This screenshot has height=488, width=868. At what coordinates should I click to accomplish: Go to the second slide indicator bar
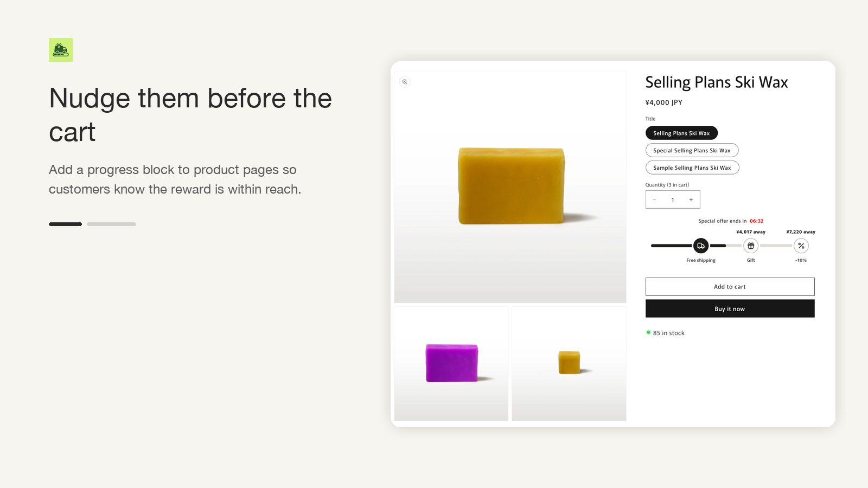(x=111, y=224)
